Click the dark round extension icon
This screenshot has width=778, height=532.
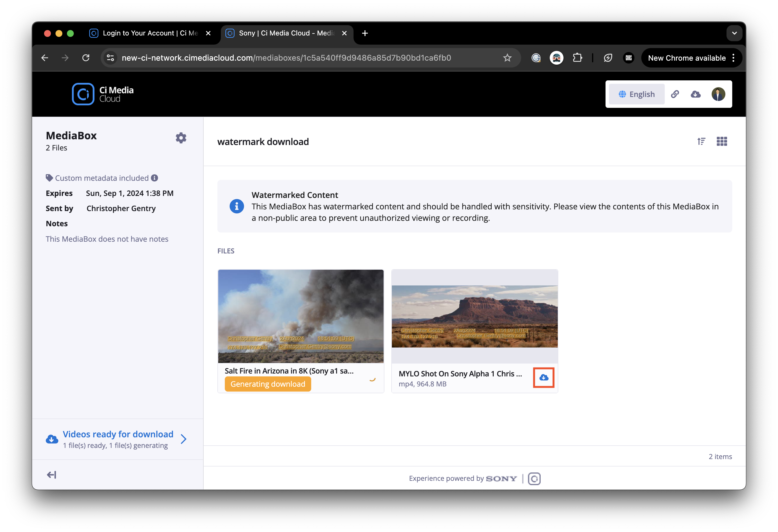point(628,58)
